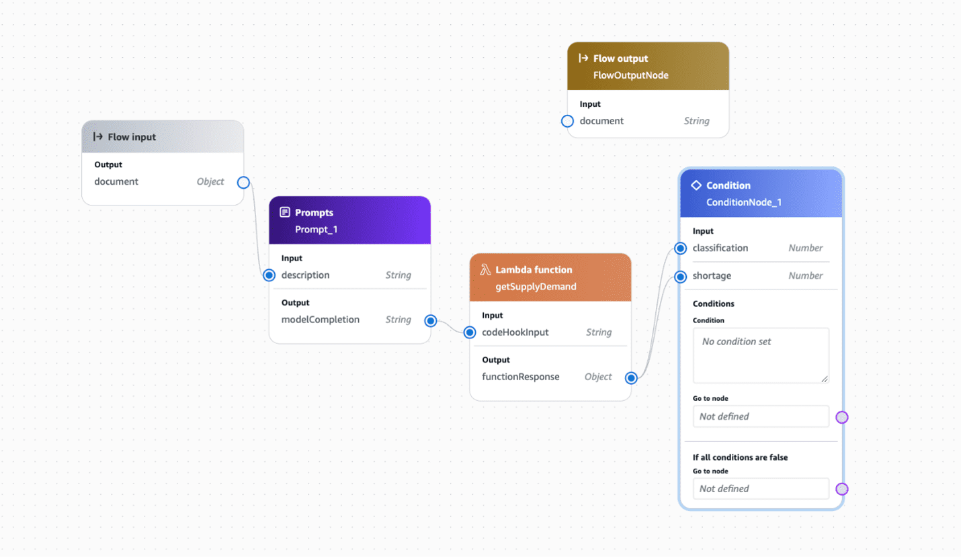Click the Lambda function lambda icon
Image resolution: width=961 pixels, height=560 pixels.
485,269
